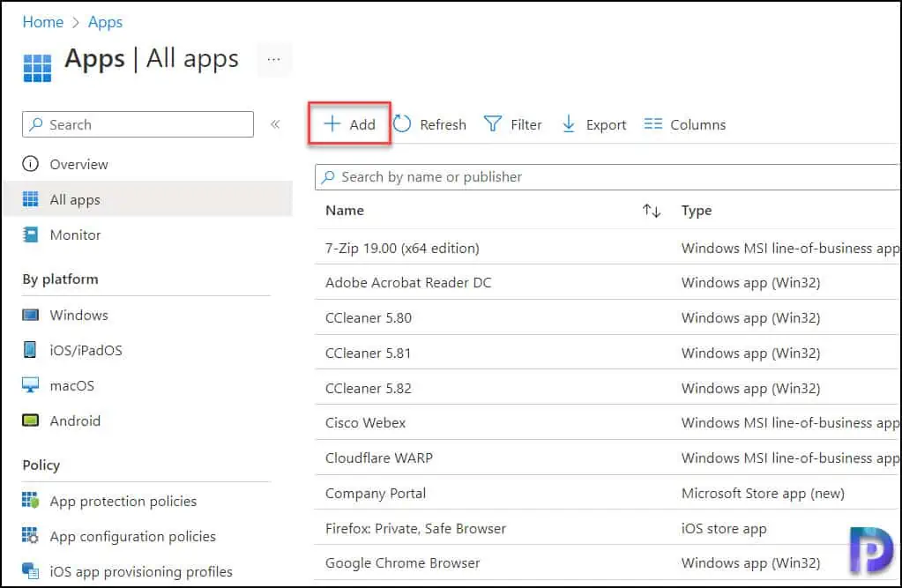Click the All apps grid icon in sidebar

click(31, 199)
